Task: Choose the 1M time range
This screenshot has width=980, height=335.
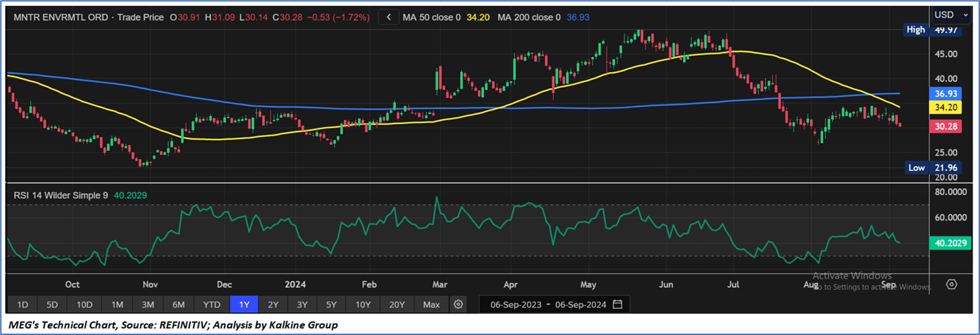Action: point(117,304)
